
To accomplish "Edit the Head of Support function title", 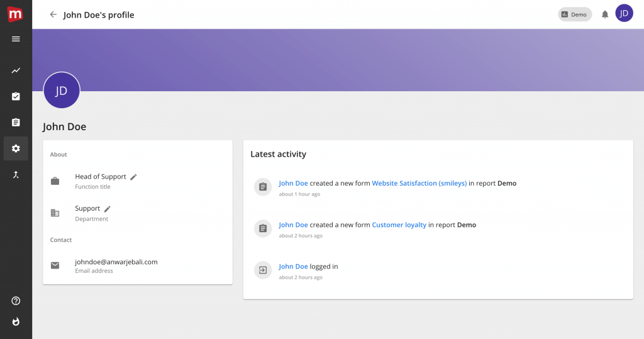I will pyautogui.click(x=133, y=177).
